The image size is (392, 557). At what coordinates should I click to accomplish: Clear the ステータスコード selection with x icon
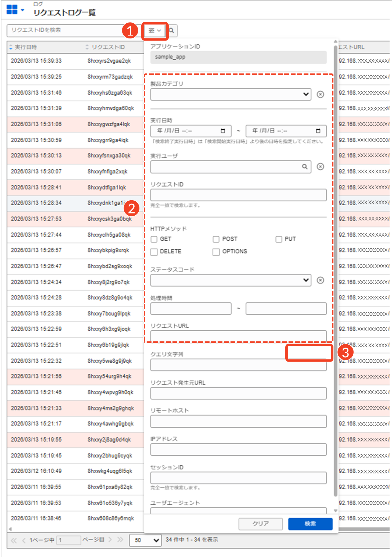click(x=320, y=280)
